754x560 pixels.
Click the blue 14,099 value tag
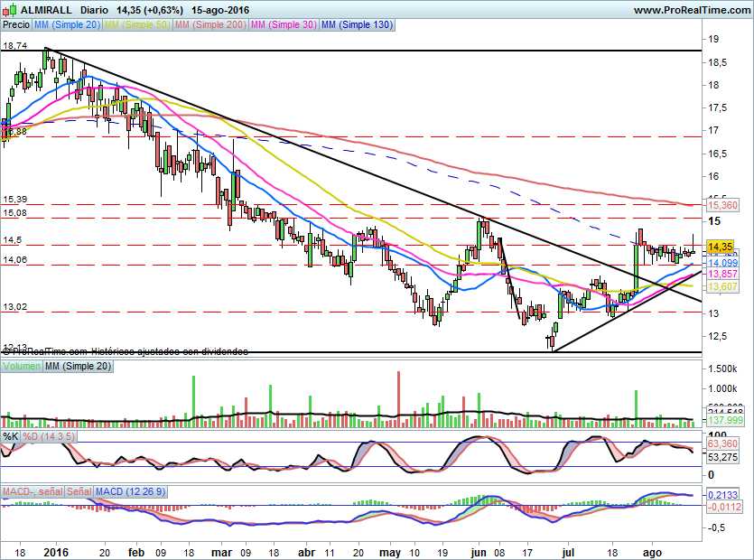(722, 263)
